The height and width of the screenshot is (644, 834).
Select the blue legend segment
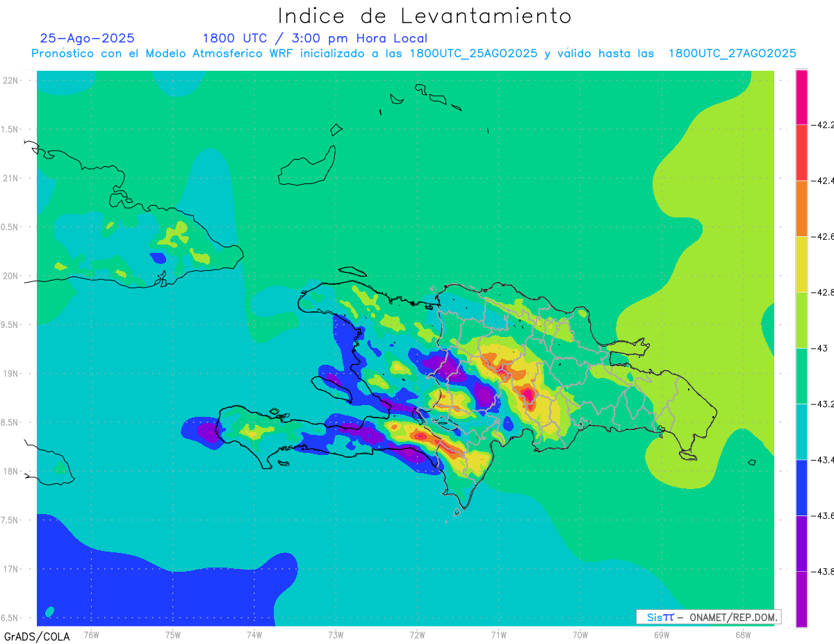(801, 487)
